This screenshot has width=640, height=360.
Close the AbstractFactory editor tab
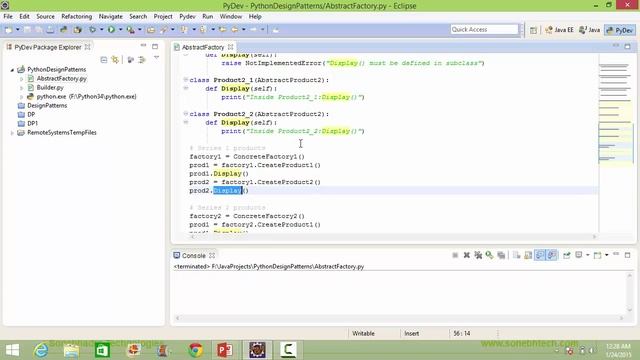pyautogui.click(x=231, y=47)
